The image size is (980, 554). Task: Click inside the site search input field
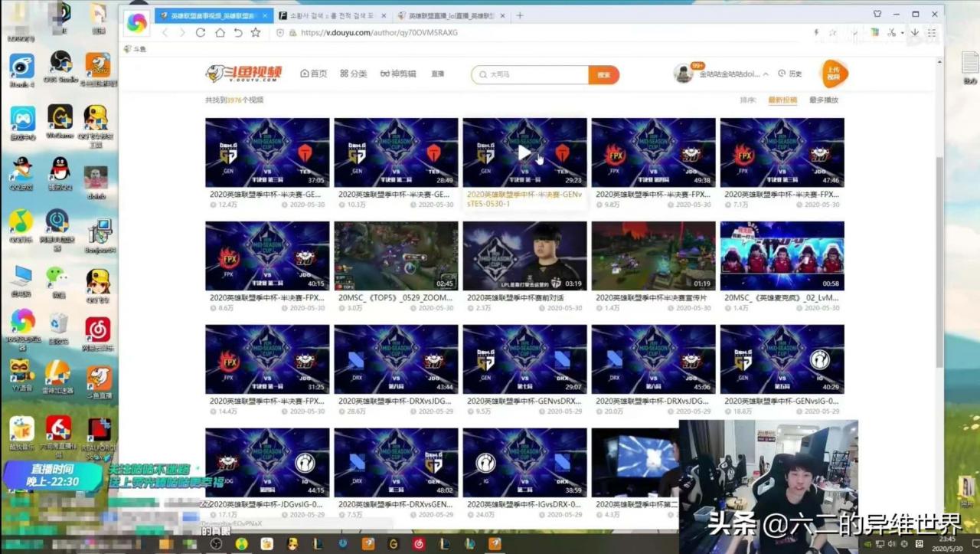[536, 74]
